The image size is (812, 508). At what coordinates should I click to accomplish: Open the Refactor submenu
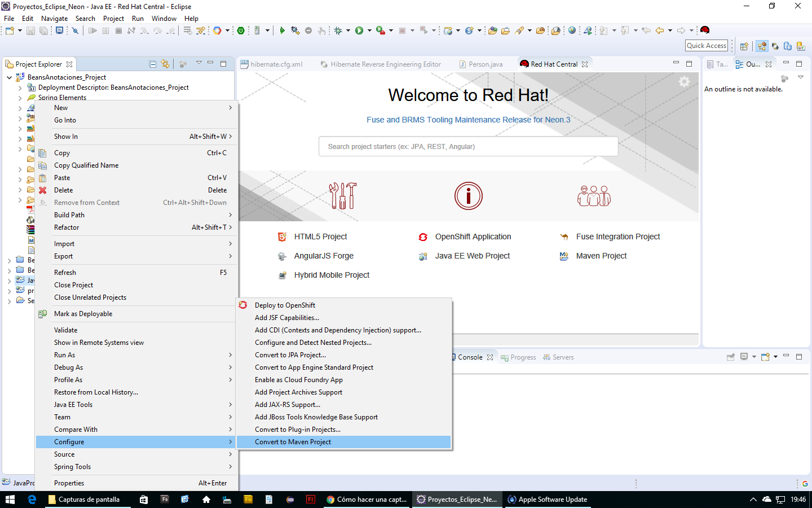[136, 227]
